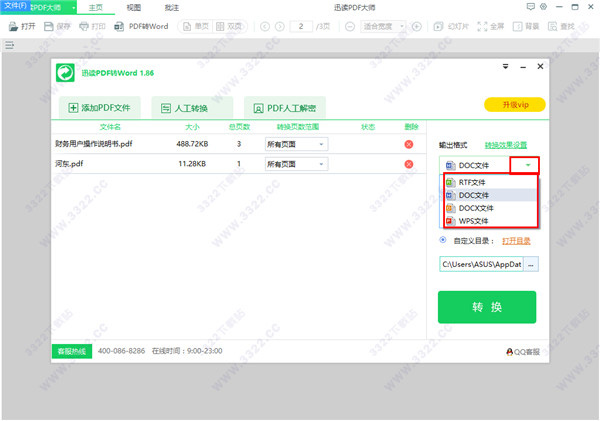Click the yellow 升级vip button
Viewport: 600px width, 421px height.
pyautogui.click(x=515, y=104)
